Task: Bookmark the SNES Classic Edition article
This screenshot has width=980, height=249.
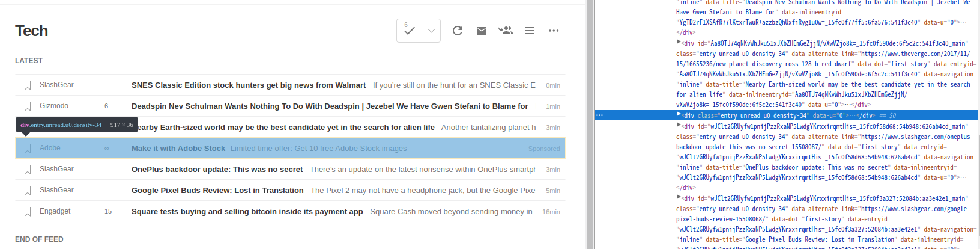Action: (28, 85)
